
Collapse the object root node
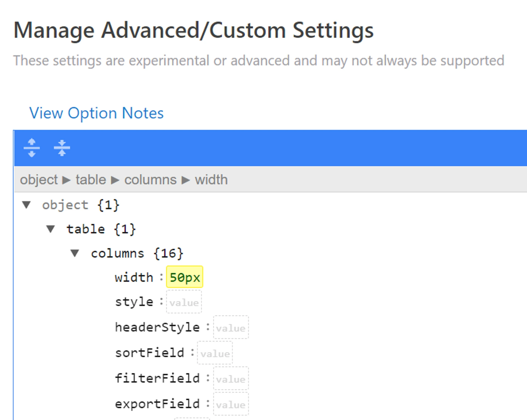(26, 205)
